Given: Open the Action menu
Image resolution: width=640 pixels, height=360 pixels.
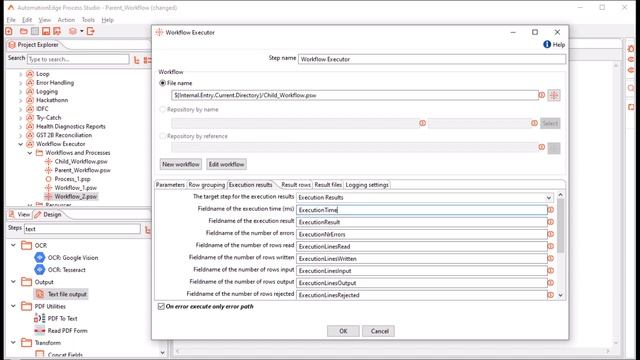Looking at the screenshot, I should click(66, 20).
